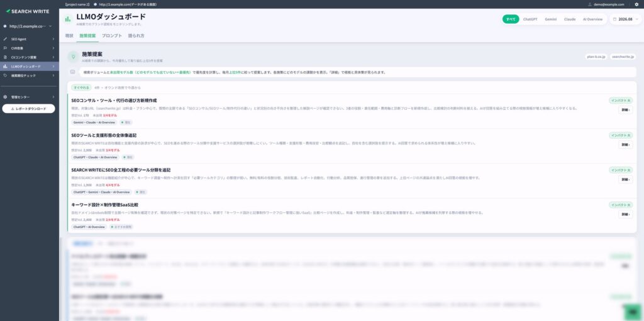Click the SEARCH WRITE logo

28,11
